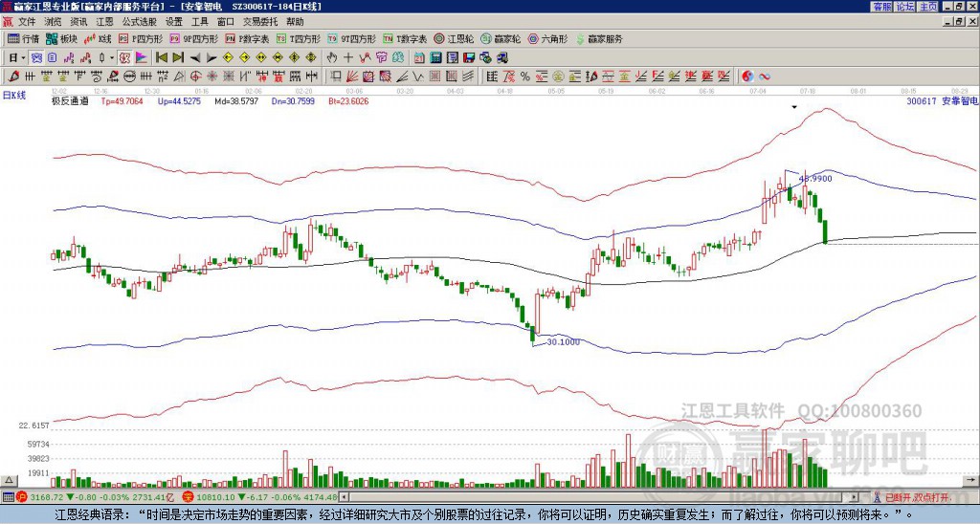Open the 江恩轮 tool
This screenshot has width=980, height=524.
pos(455,38)
